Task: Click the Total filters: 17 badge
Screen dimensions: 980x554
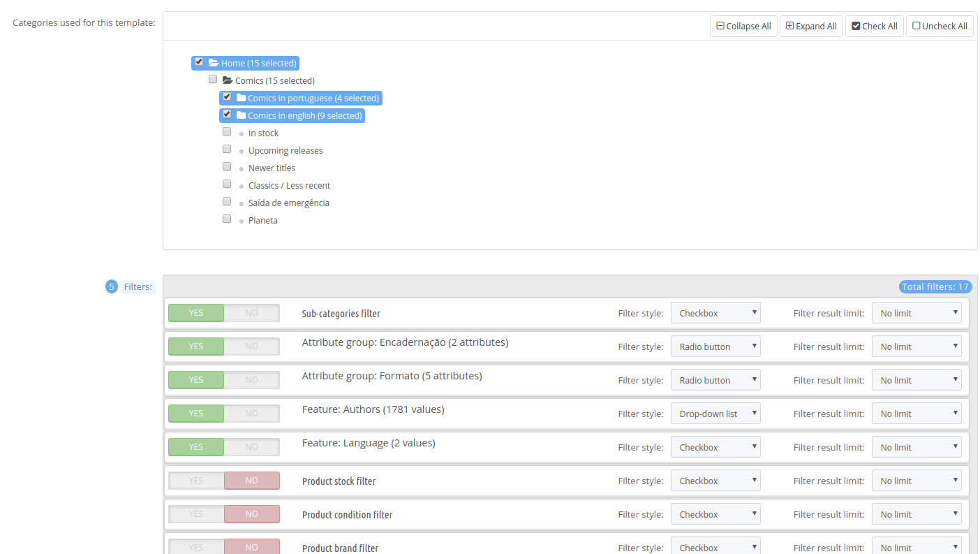Action: point(935,286)
